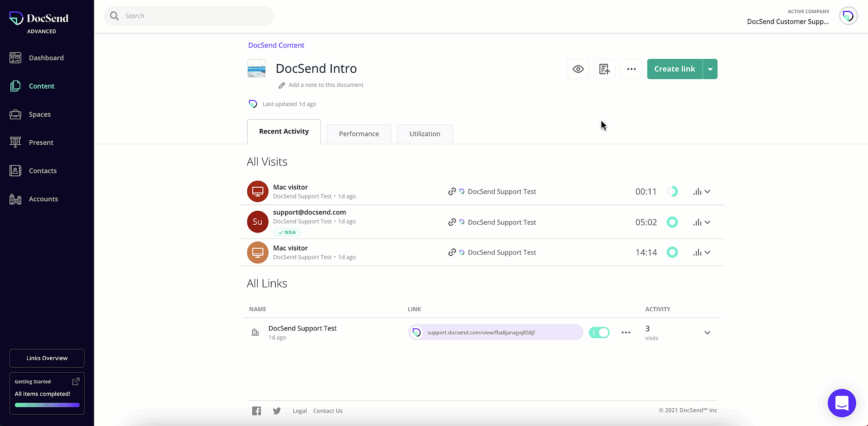The height and width of the screenshot is (426, 868).
Task: Add a note to this document
Action: tap(326, 85)
